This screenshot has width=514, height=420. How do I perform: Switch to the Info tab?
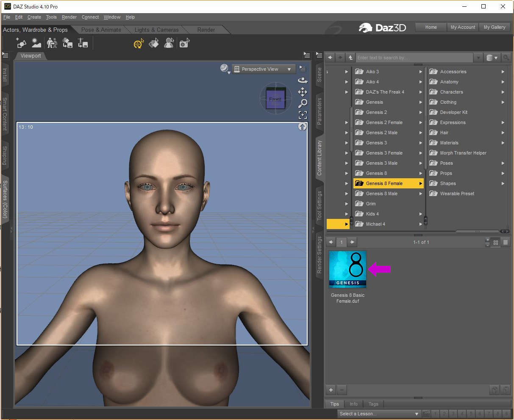[x=354, y=404]
